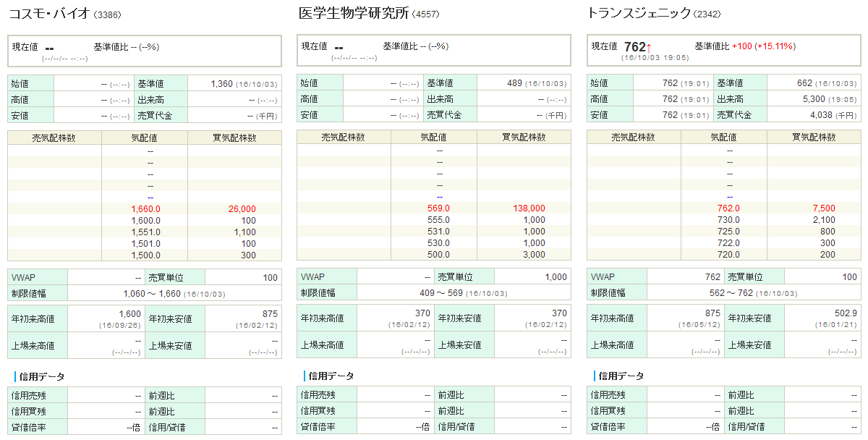Click 信用データ heading under 医学生物学研究所

[x=331, y=376]
